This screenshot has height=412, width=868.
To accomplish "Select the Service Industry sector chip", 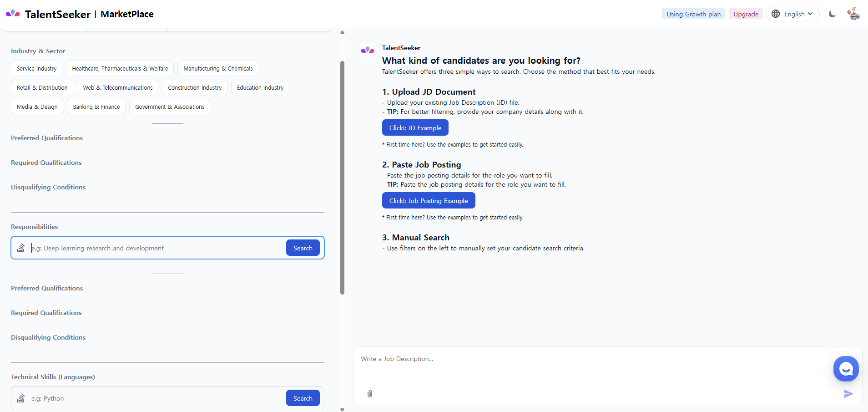I will 37,69.
